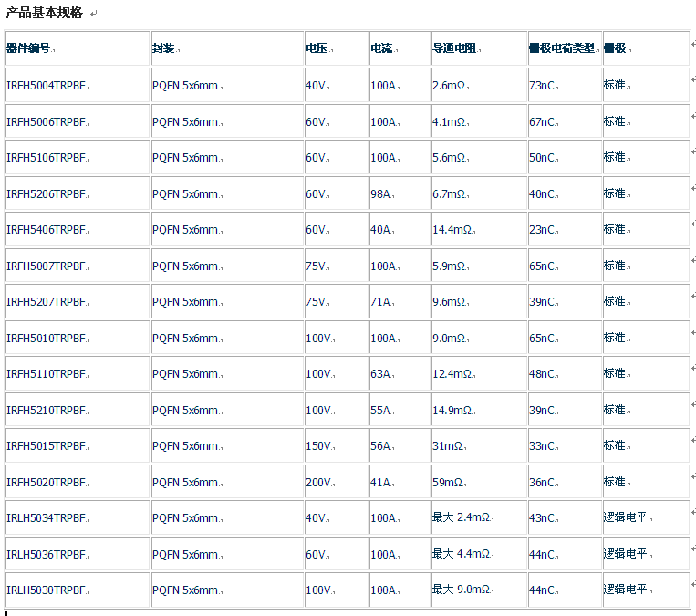Select part number IRFH5004TRPBF

[46, 86]
